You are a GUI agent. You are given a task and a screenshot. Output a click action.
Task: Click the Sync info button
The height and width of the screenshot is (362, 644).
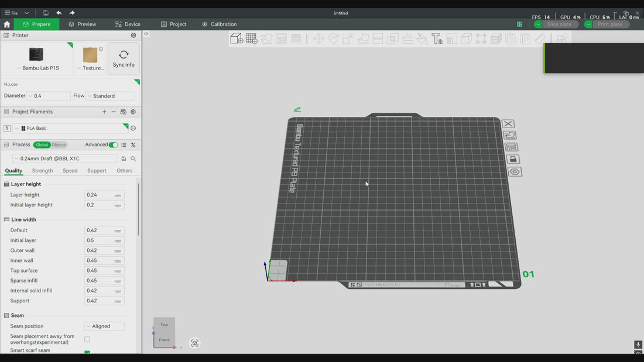tap(124, 58)
